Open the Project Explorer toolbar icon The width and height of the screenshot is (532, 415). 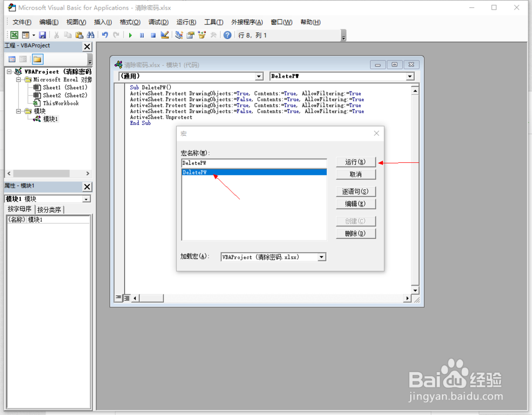(x=179, y=35)
